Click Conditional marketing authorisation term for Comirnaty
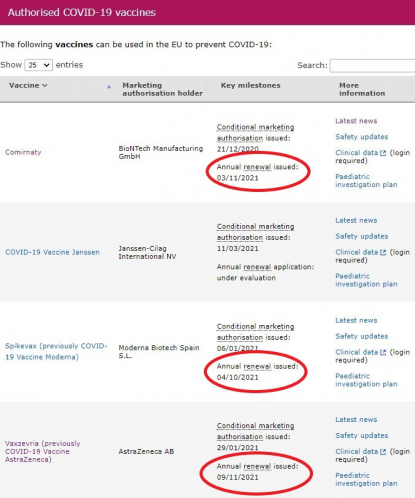 pos(255,133)
